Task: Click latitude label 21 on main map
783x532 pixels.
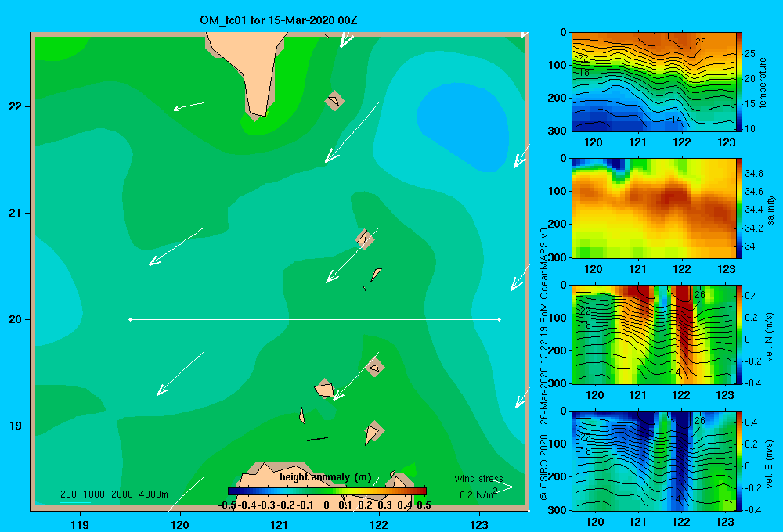Action: pyautogui.click(x=16, y=213)
